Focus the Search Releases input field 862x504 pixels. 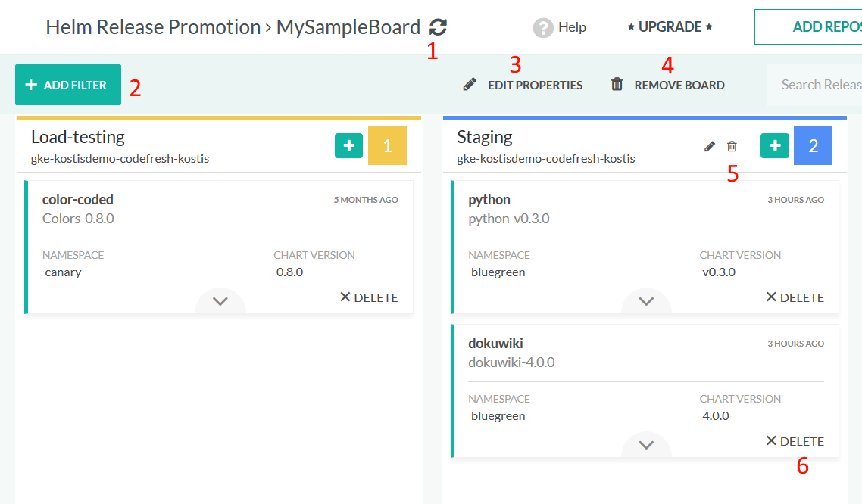click(818, 85)
